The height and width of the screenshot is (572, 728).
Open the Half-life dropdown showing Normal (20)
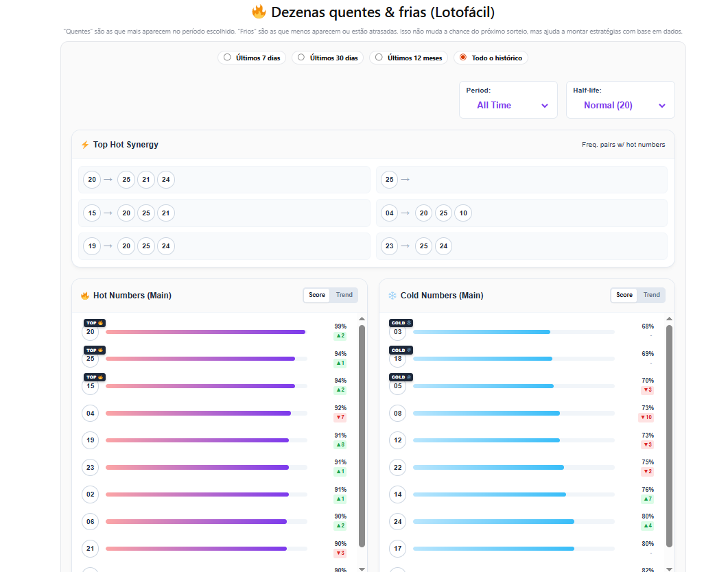coord(620,105)
